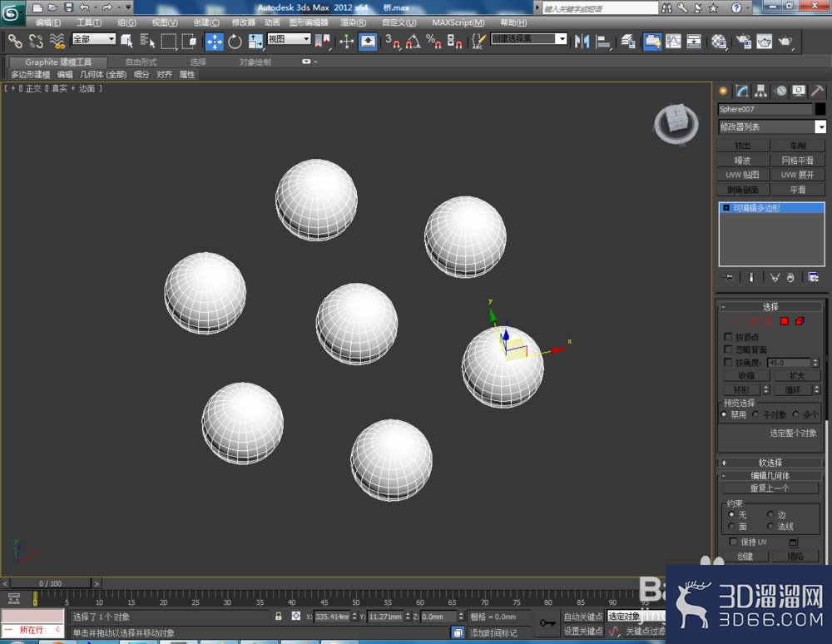Switch to the Hierarchy command panel tab
Image resolution: width=832 pixels, height=644 pixels.
pyautogui.click(x=761, y=91)
